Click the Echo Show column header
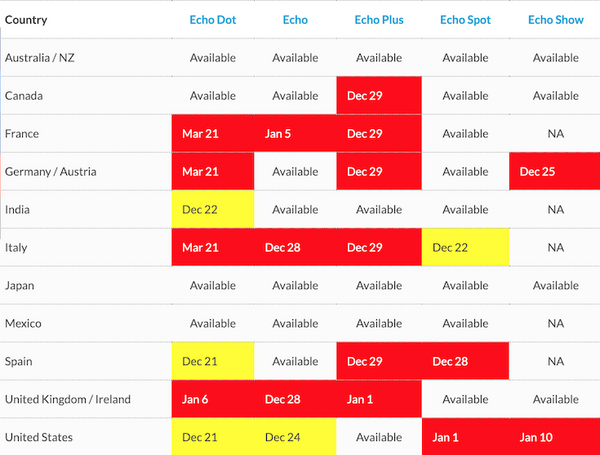This screenshot has width=600, height=455. 555,20
